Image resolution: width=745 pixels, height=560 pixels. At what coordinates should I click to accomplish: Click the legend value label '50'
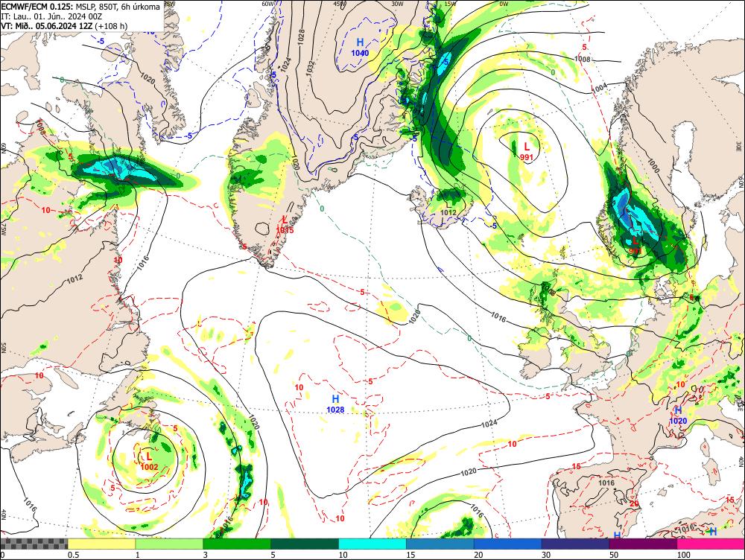tap(613, 555)
